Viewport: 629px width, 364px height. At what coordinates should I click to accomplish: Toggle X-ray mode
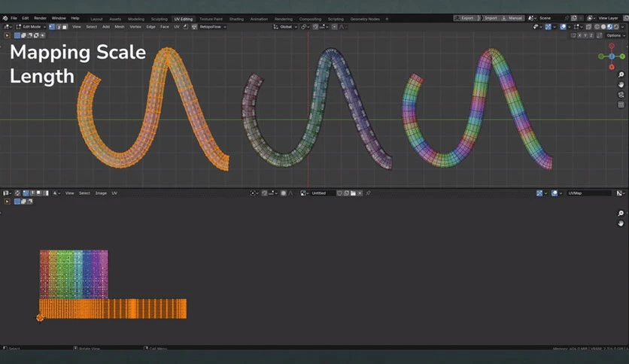588,27
